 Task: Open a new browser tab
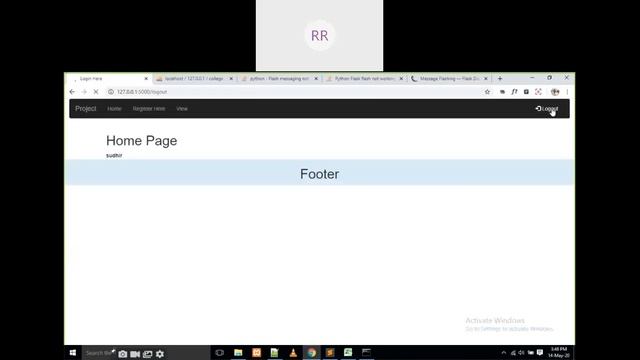pyautogui.click(x=500, y=78)
